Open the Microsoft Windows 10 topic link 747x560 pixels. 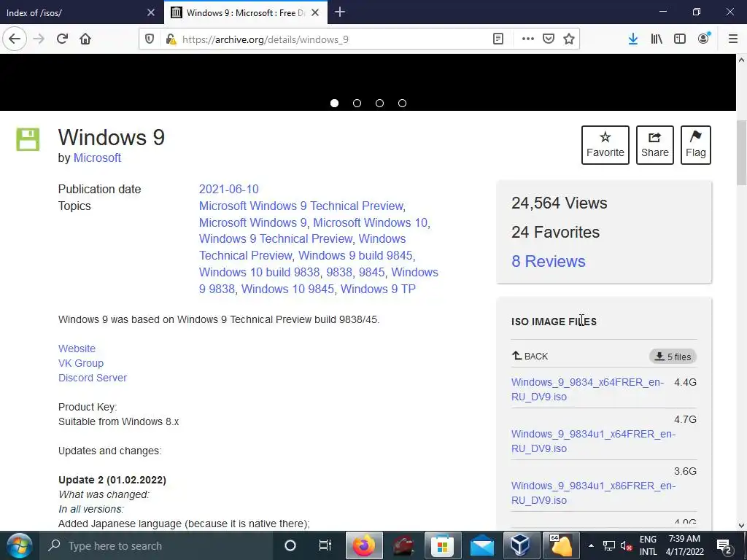[370, 222]
